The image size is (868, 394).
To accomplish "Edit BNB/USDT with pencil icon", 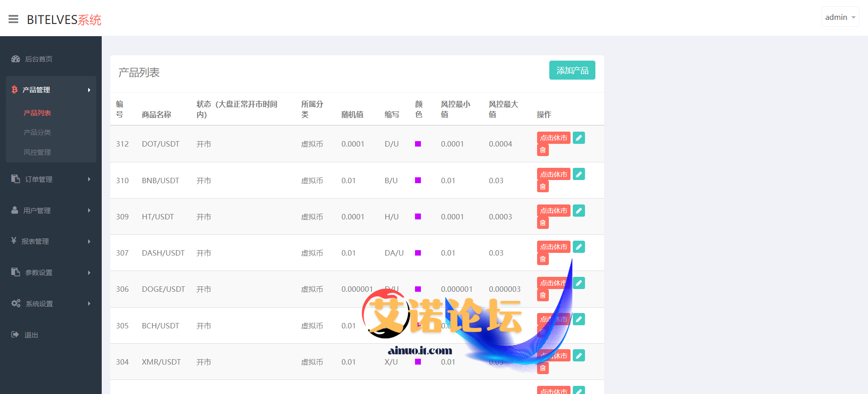I will [x=579, y=174].
